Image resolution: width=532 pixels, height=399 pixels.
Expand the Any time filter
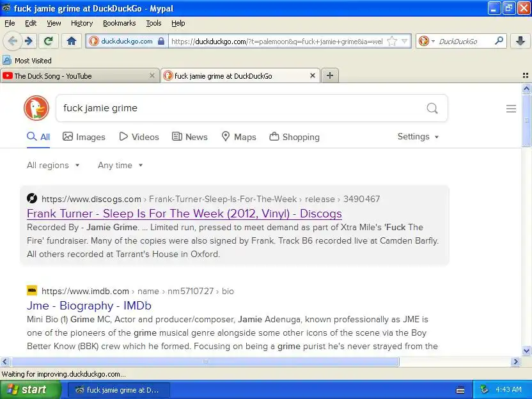(x=120, y=165)
